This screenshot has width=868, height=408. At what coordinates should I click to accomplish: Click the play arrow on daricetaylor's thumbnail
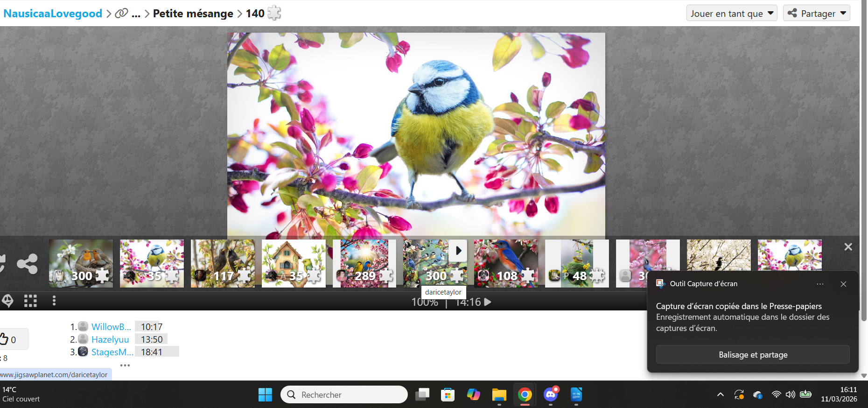pos(458,251)
